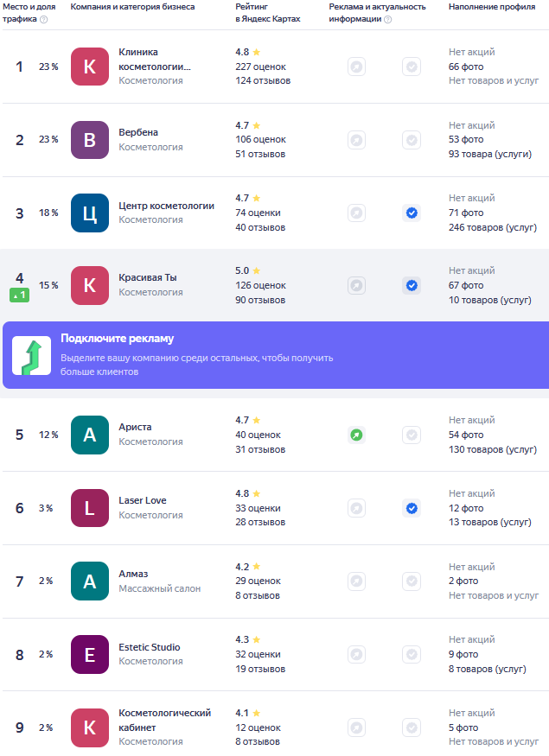Click the help icon beside 'Реклама и актуальность информации'
The height and width of the screenshot is (756, 549).
(x=388, y=19)
